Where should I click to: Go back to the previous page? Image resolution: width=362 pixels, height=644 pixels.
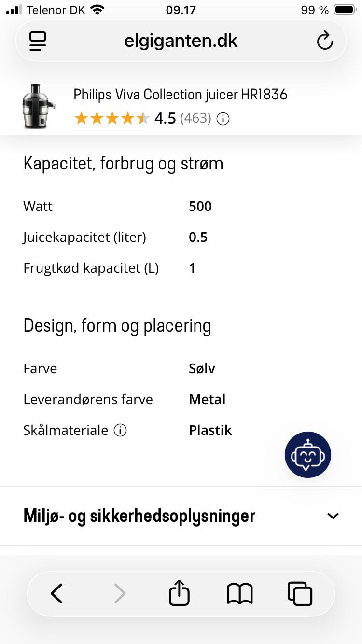click(57, 593)
